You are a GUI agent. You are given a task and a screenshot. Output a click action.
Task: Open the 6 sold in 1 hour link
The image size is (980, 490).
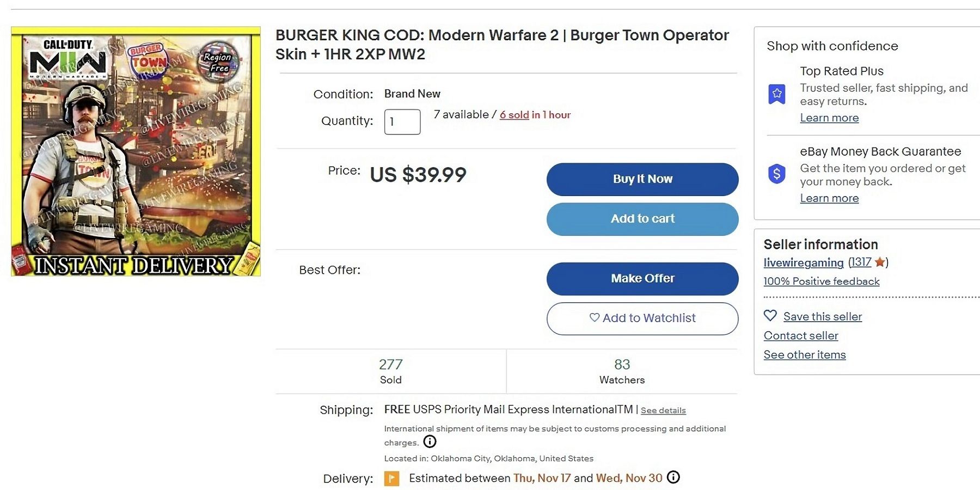[514, 115]
